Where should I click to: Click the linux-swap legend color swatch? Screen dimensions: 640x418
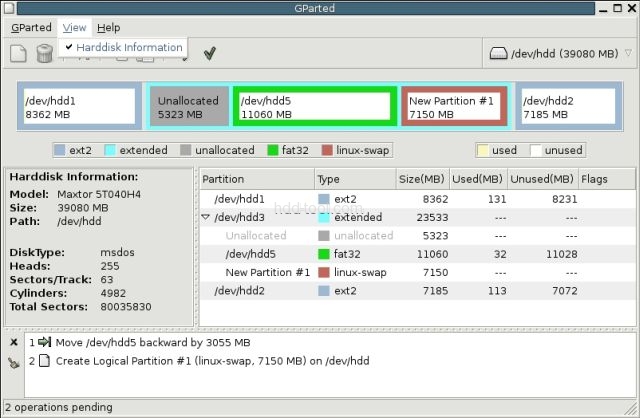(x=327, y=150)
